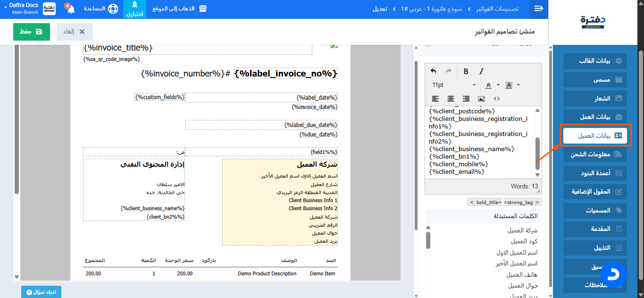Click the الذهاب إلى الموقع link
Image resolution: width=644 pixels, height=298 pixels.
pyautogui.click(x=180, y=9)
